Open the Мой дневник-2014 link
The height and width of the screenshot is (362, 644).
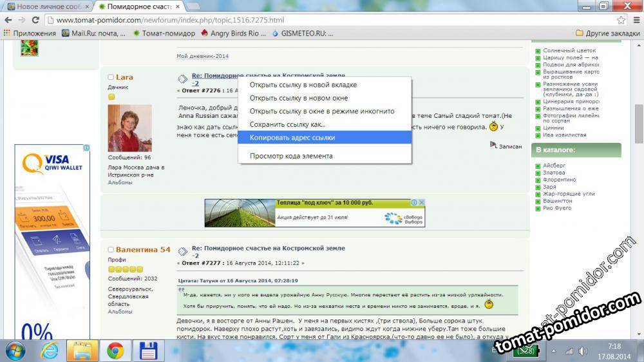pos(202,56)
